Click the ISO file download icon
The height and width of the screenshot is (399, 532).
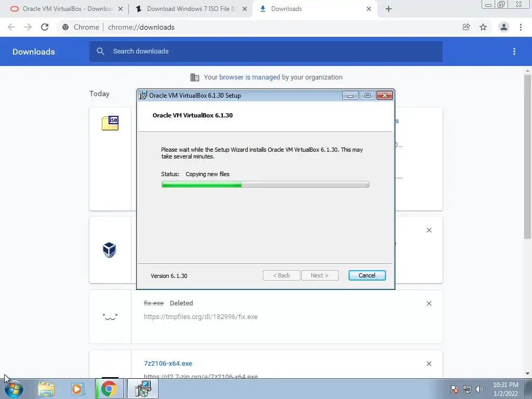click(110, 123)
